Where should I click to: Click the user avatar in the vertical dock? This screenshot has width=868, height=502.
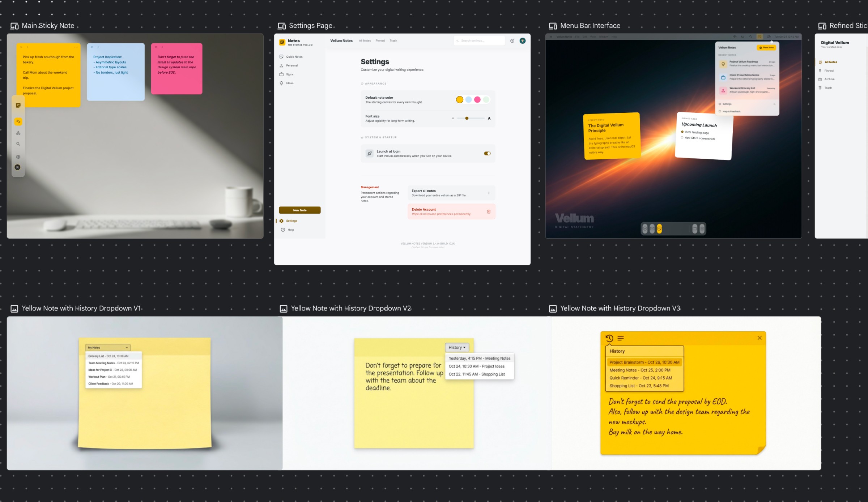(17, 167)
